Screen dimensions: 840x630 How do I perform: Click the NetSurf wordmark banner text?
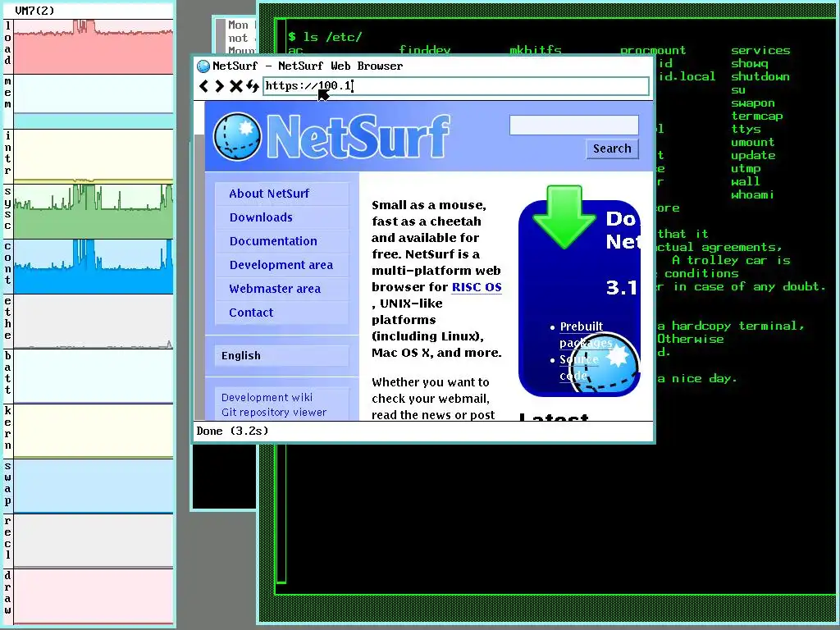[358, 137]
